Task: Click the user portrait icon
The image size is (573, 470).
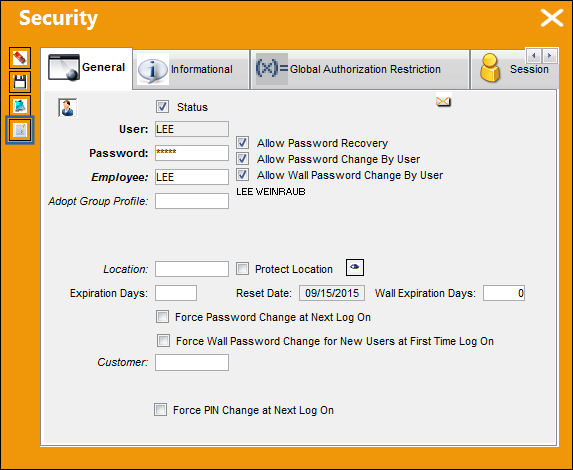Action: [68, 108]
